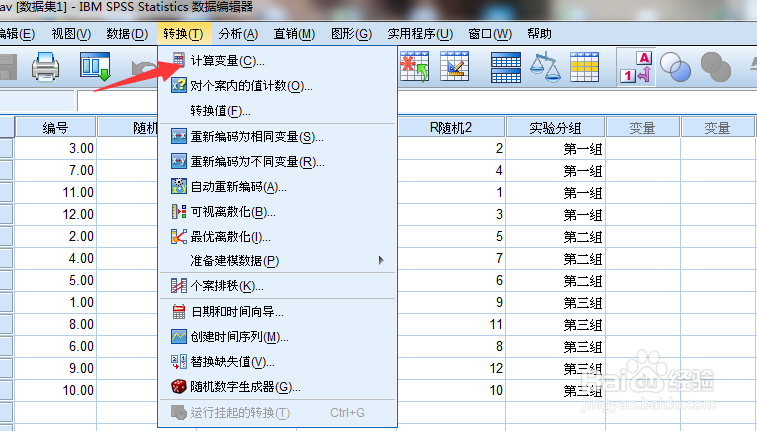Click the Insert Cases toolbar icon
This screenshot has height=431, width=757.
pyautogui.click(x=415, y=67)
